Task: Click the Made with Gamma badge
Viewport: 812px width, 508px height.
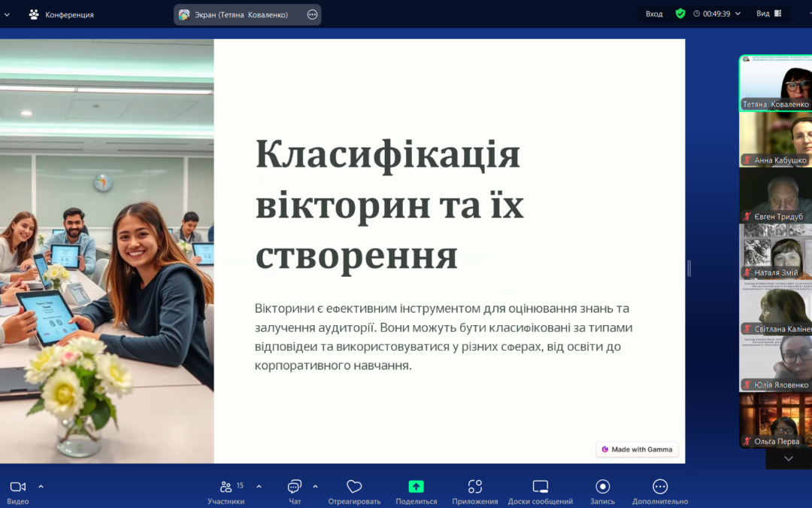Action: point(637,449)
